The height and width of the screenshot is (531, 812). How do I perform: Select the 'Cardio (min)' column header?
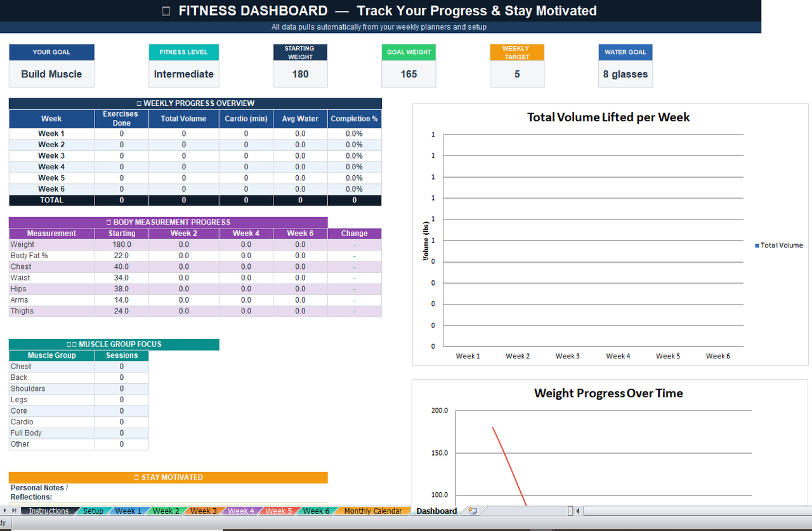coord(246,119)
